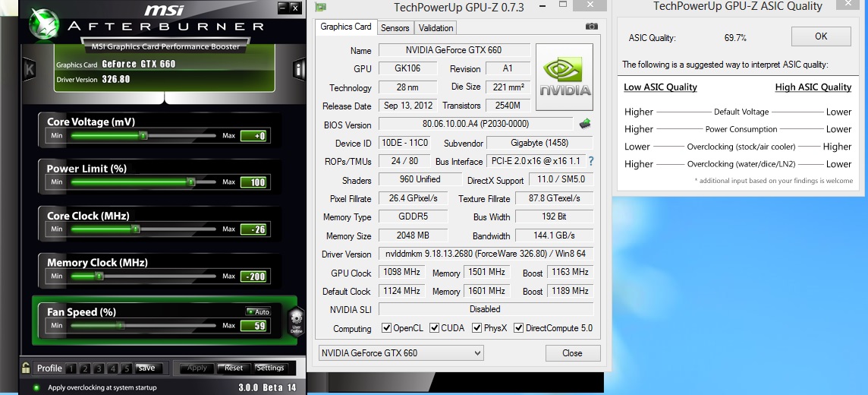The image size is (868, 395).
Task: Click Reset in Afterburner
Action: (234, 368)
